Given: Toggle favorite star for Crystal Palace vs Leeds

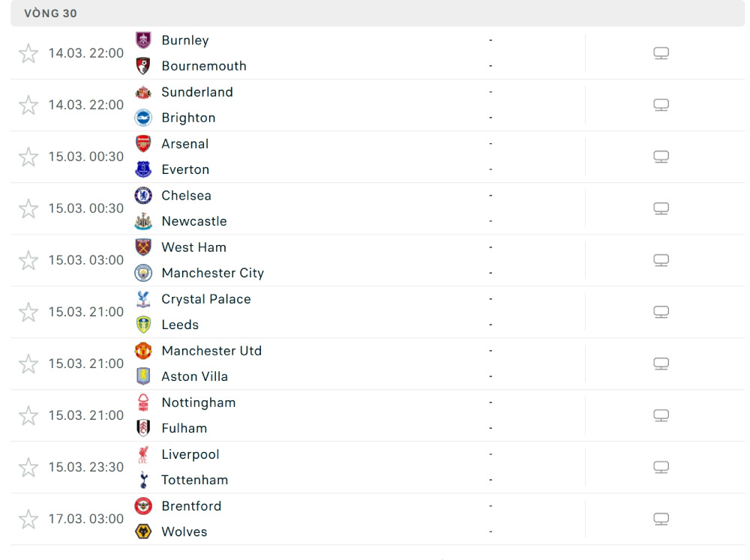Looking at the screenshot, I should pos(28,312).
